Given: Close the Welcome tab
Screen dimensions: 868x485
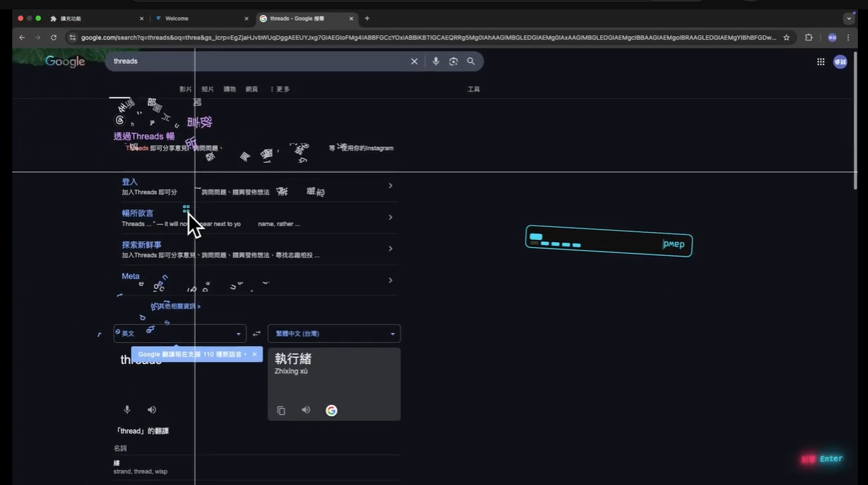Looking at the screenshot, I should [x=247, y=18].
